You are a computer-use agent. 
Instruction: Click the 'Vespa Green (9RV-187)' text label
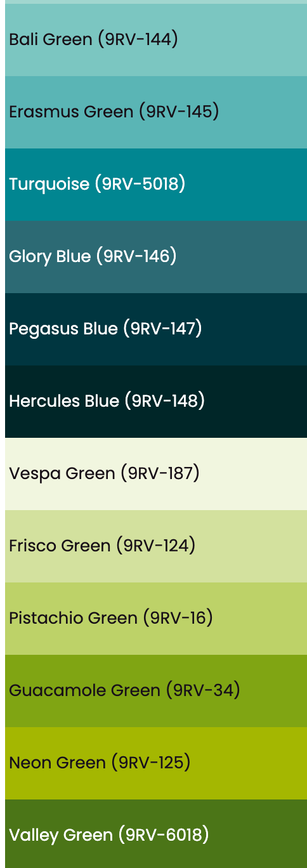104,473
